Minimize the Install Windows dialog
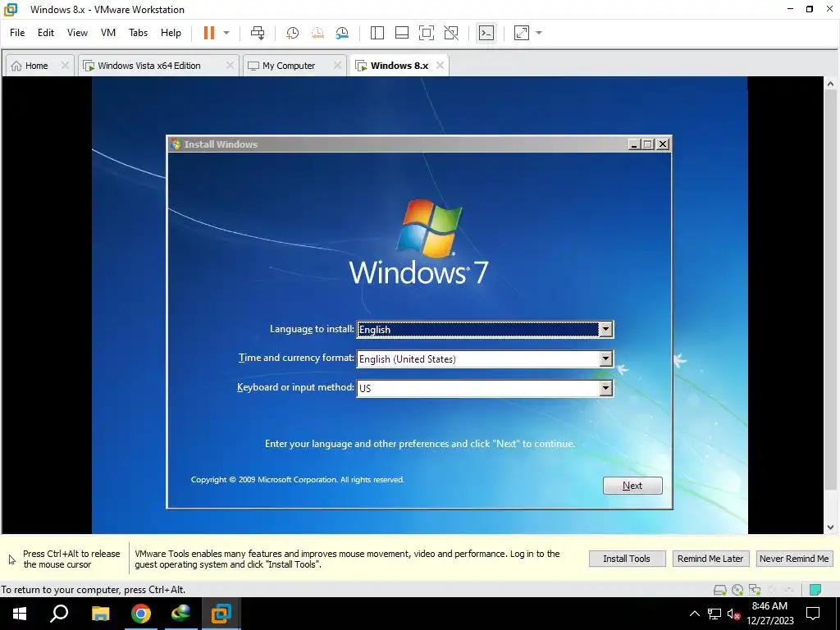840x630 pixels. pos(634,144)
